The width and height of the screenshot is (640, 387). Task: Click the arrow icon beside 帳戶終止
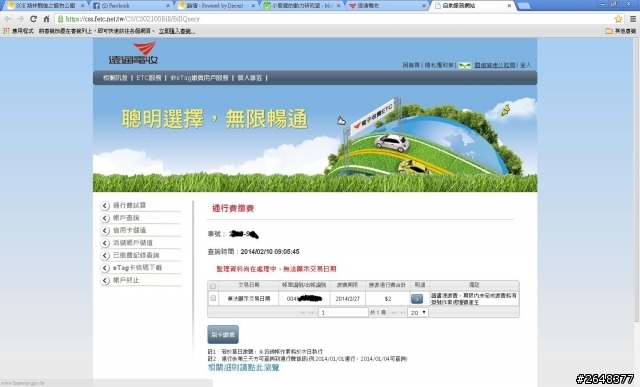[x=105, y=280]
